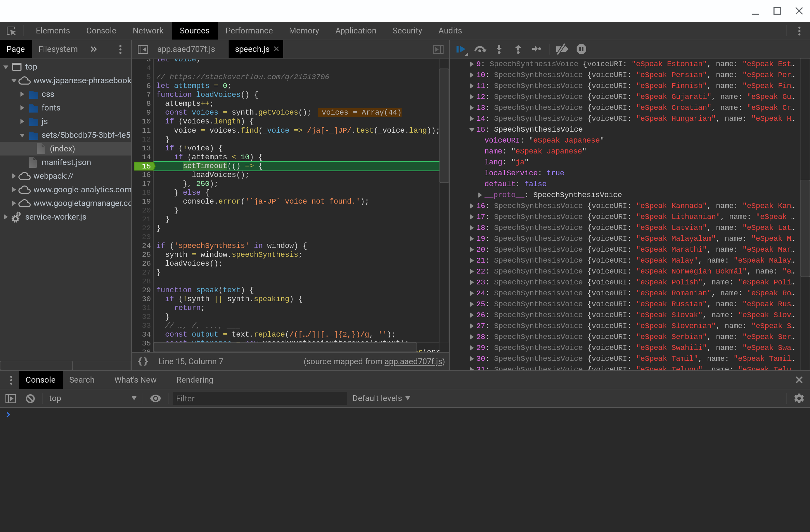Toggle pause on exceptions
Image resolution: width=810 pixels, height=532 pixels.
(x=581, y=49)
